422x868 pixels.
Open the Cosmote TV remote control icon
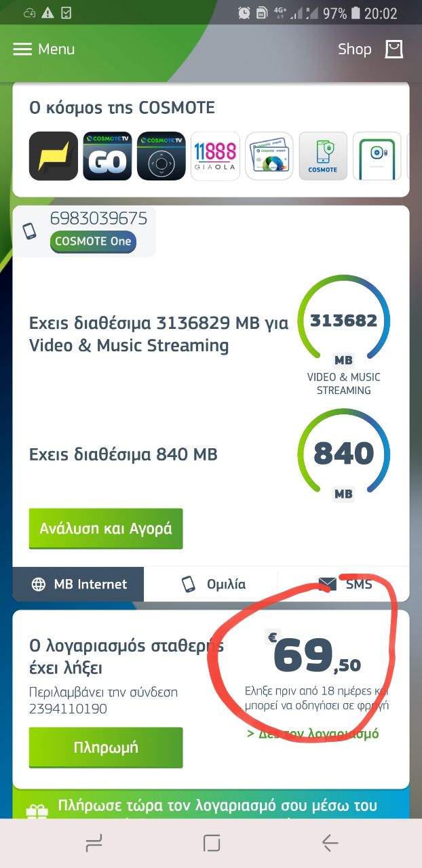point(161,156)
